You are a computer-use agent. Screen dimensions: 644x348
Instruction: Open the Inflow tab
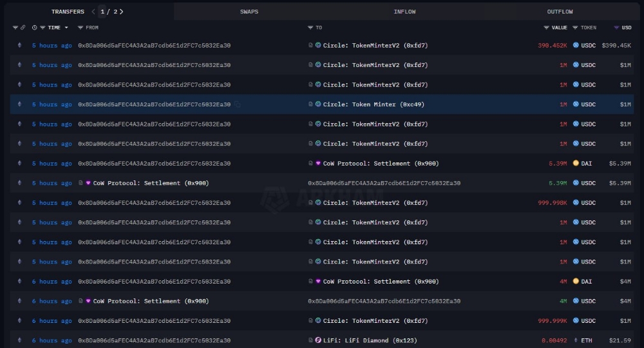coord(404,12)
